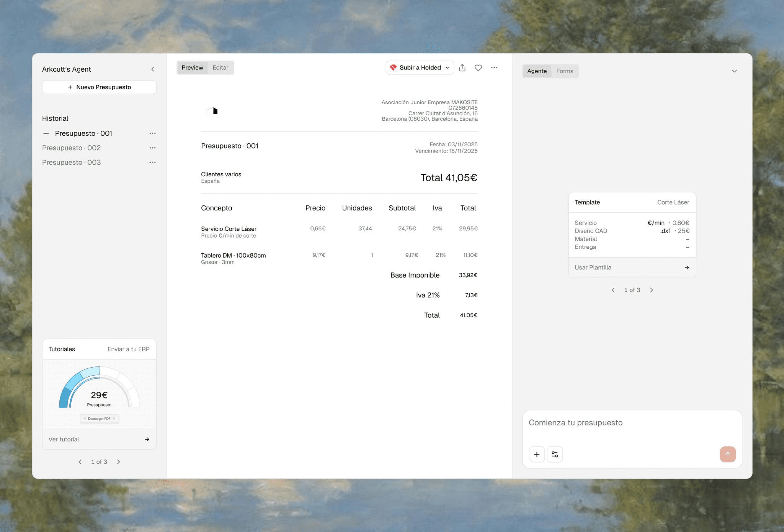Go to next template card
Image resolution: width=784 pixels, height=532 pixels.
651,290
